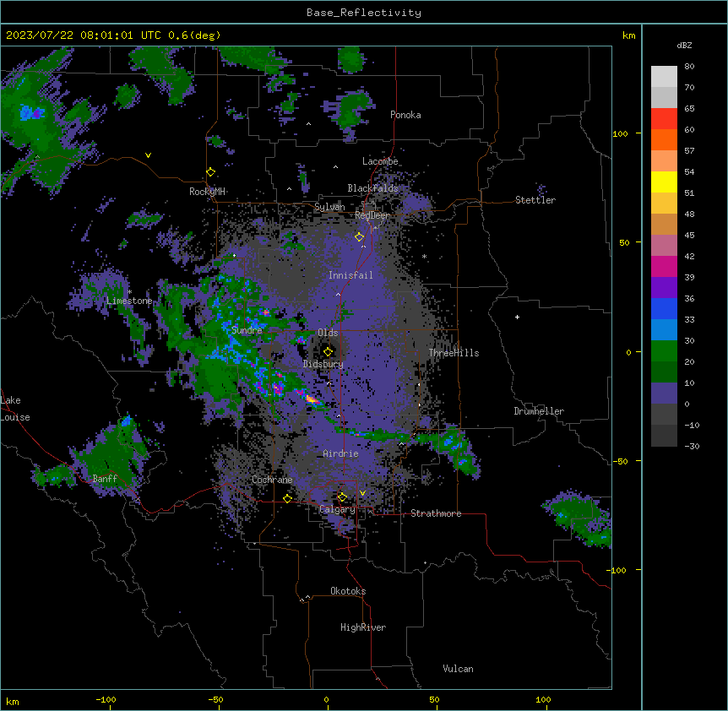Click the Sylvan label
Viewport: 728px width, 711px height.
(329, 207)
